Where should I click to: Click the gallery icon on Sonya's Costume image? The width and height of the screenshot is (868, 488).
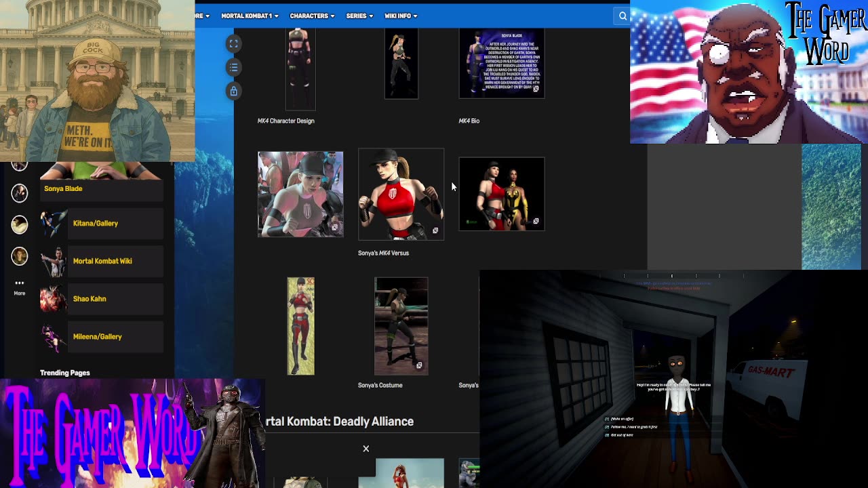point(419,366)
